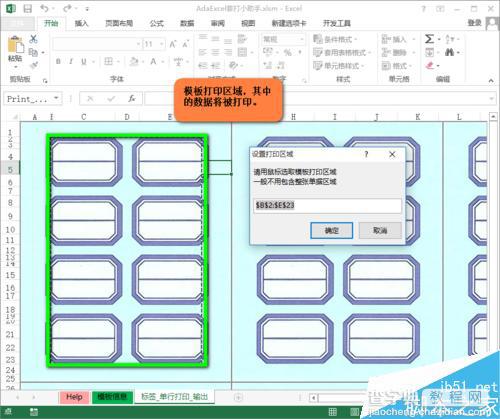The width and height of the screenshot is (500, 419).
Task: Toggle Bold formatting
Action: [x=58, y=61]
